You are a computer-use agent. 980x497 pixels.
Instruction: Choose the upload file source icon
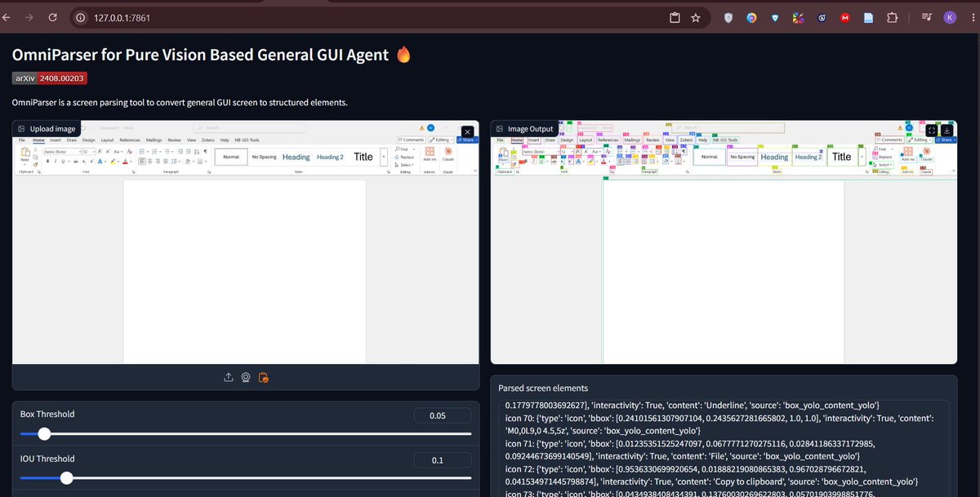coord(228,377)
